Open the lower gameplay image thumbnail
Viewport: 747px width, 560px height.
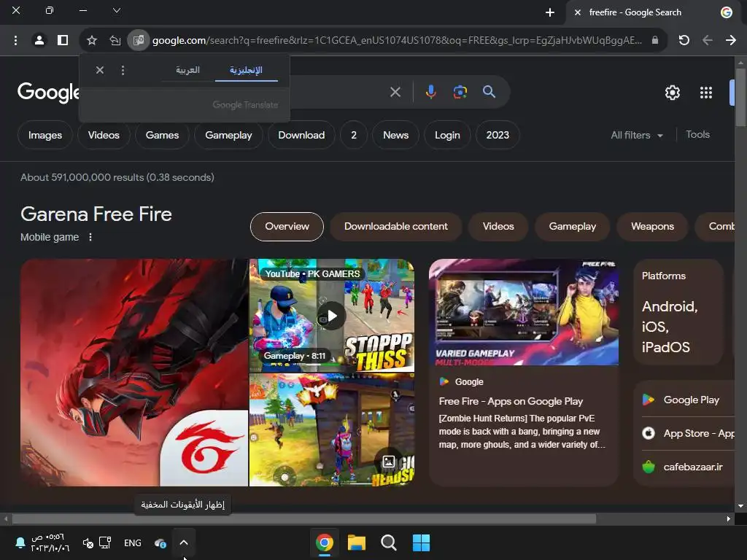332,430
